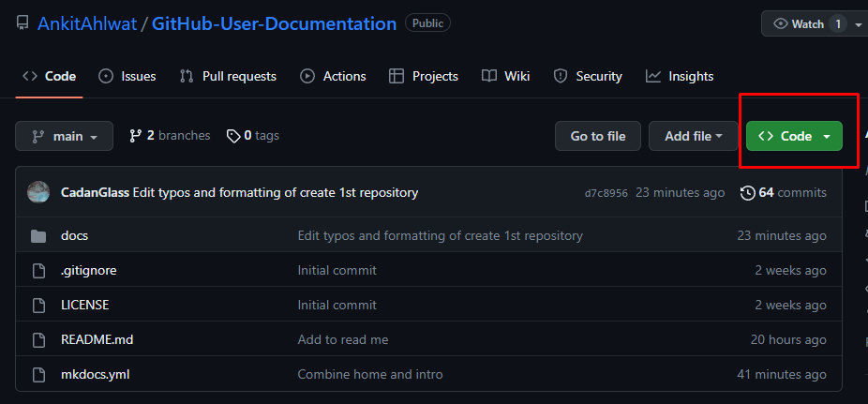Open the .gitignore file
The height and width of the screenshot is (404, 868).
pos(88,271)
